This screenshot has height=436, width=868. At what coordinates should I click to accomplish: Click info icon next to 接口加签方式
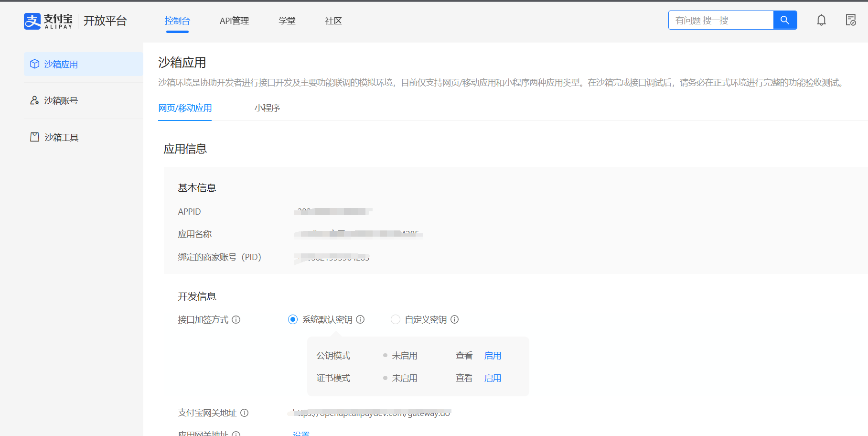click(236, 319)
